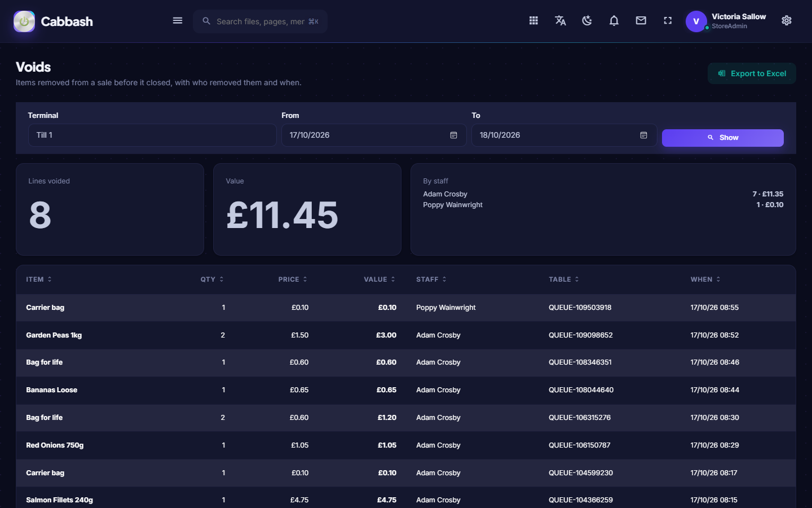Open the From date calendar picker
The image size is (812, 508).
(x=453, y=135)
